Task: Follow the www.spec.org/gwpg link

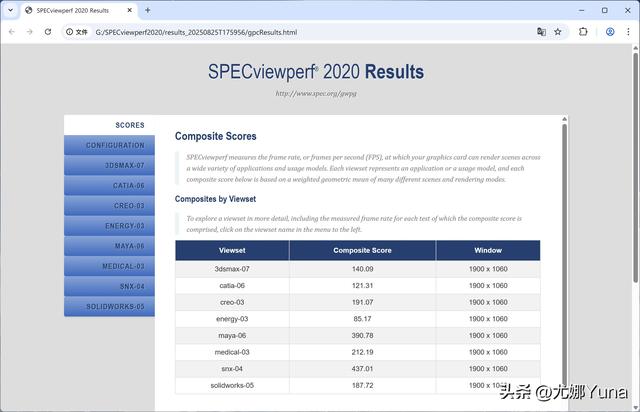Action: [x=316, y=94]
